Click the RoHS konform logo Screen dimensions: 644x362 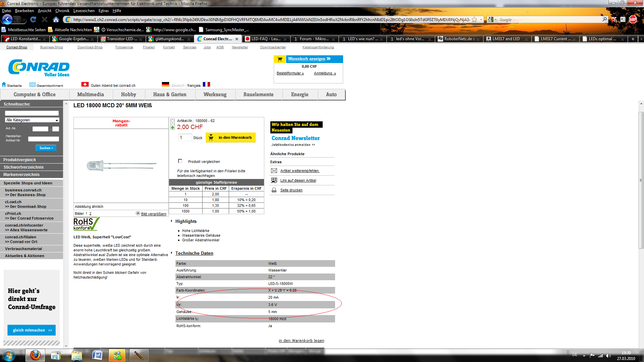coord(86,224)
